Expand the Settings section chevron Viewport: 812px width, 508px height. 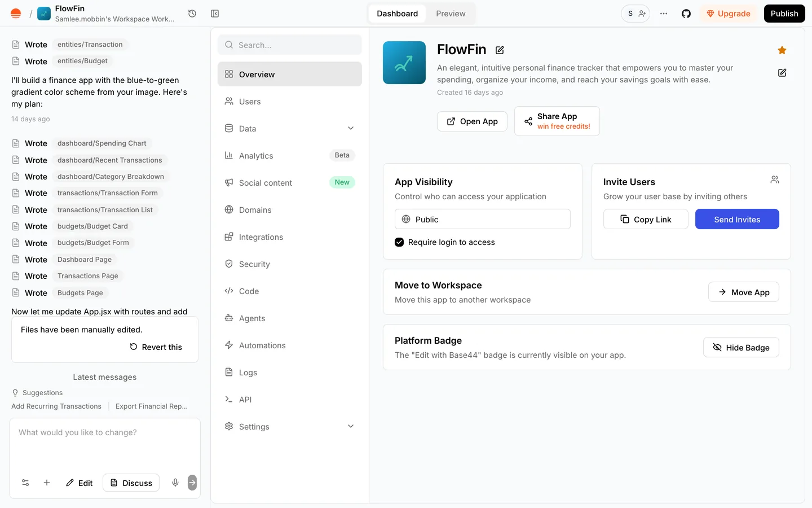(x=351, y=426)
